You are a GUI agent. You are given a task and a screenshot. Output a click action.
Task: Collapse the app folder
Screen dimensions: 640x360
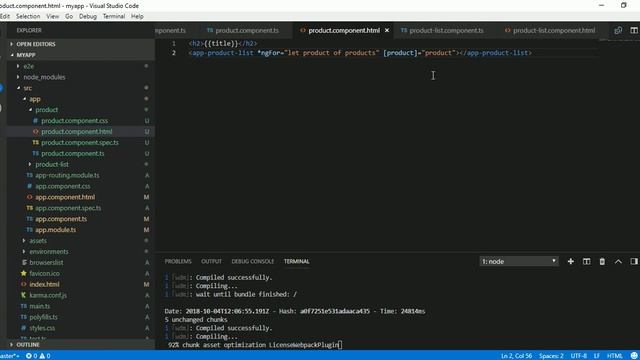click(x=34, y=99)
